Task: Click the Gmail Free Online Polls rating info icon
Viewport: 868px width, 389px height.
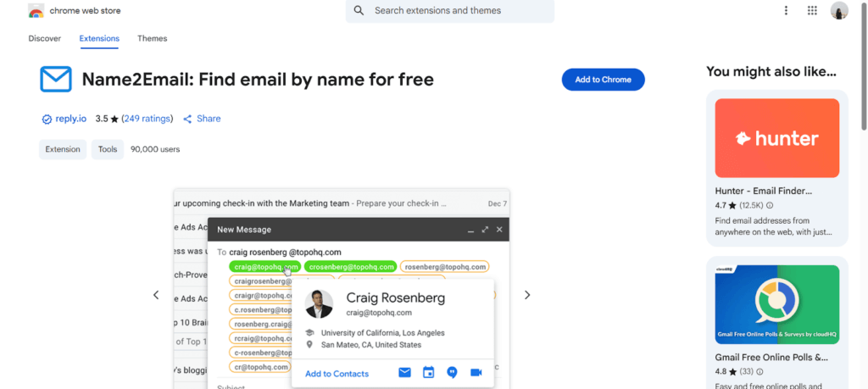Action: [759, 372]
